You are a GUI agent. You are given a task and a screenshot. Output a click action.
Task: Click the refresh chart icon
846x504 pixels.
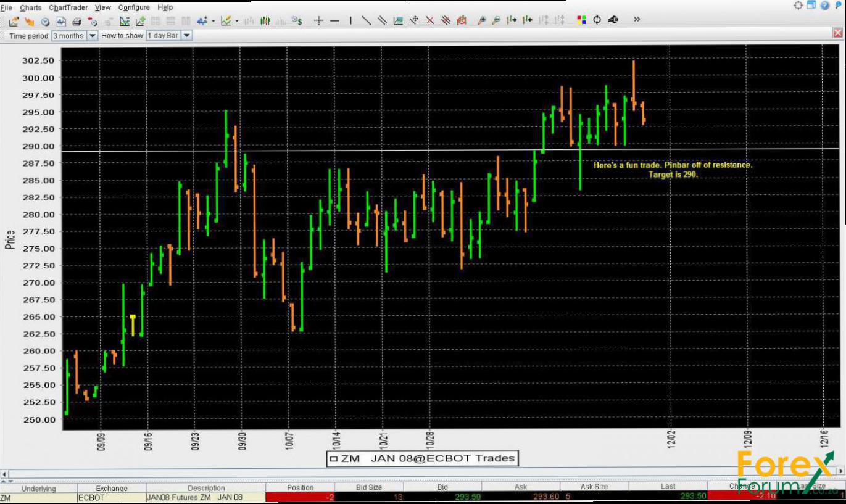coord(597,20)
